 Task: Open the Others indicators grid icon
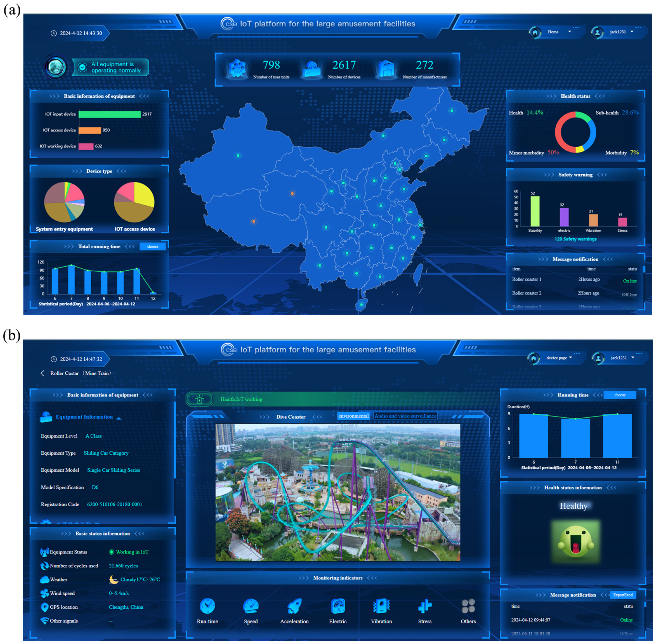coord(468,606)
